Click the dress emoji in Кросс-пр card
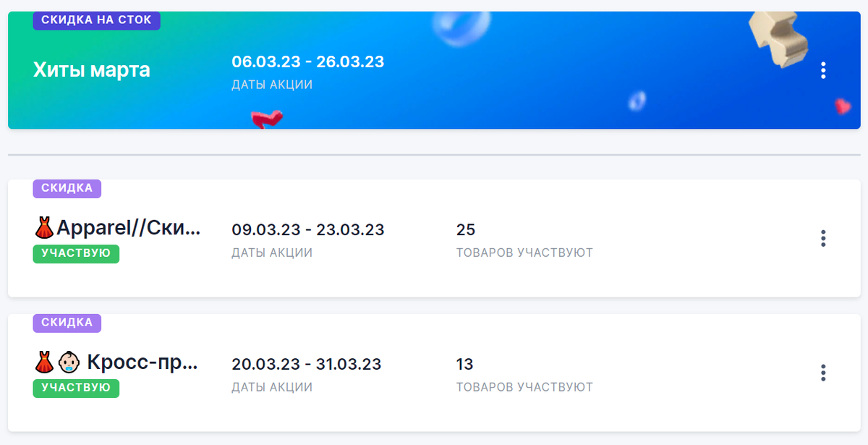Image resolution: width=868 pixels, height=445 pixels. (44, 363)
